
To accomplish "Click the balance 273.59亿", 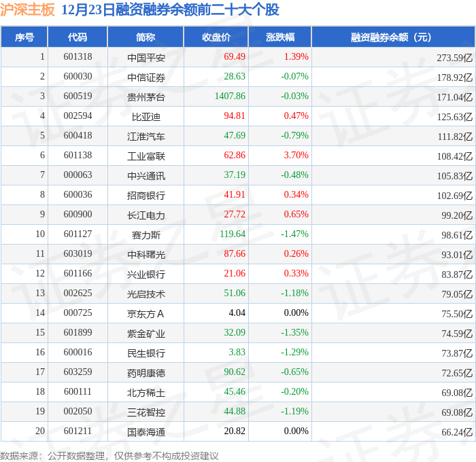I will pyautogui.click(x=454, y=58).
